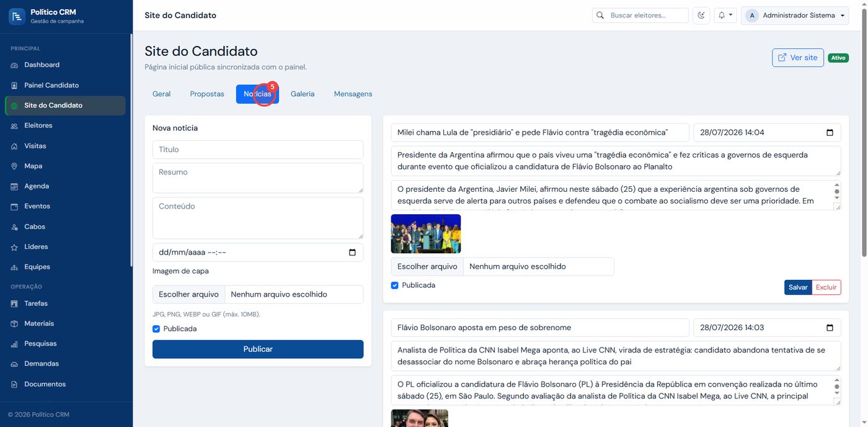Switch to the Propostas tab
The width and height of the screenshot is (868, 427).
(207, 94)
